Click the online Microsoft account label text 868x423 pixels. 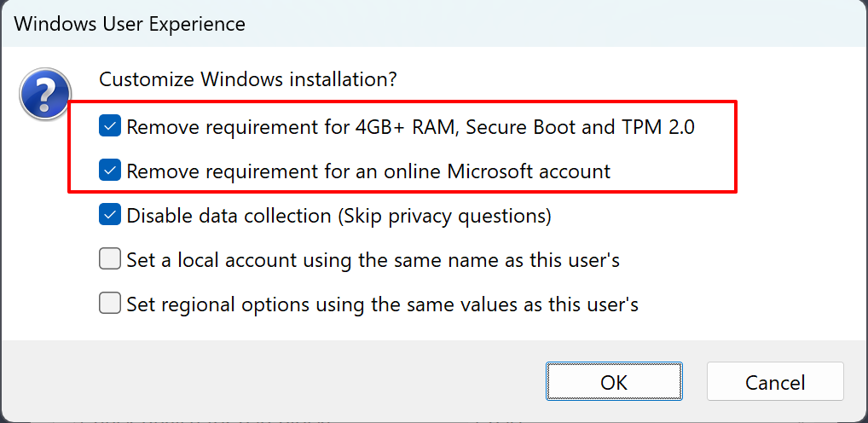point(368,171)
